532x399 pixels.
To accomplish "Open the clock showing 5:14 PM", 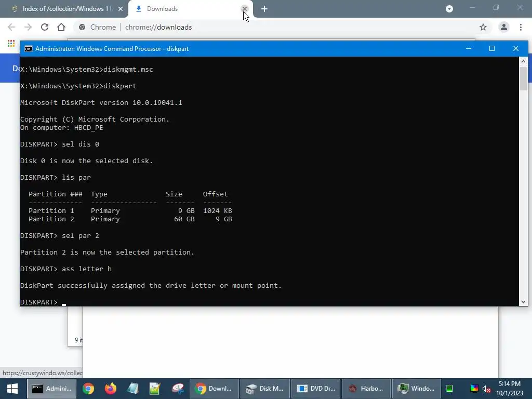I will click(x=510, y=389).
